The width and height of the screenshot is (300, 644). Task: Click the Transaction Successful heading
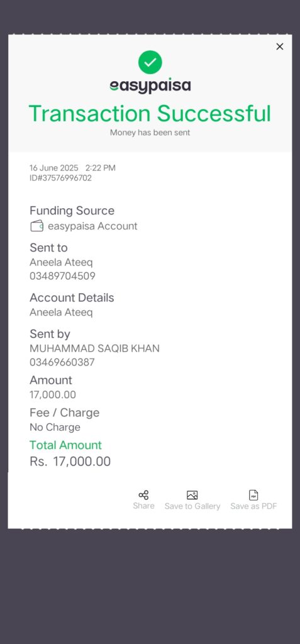[x=150, y=113]
